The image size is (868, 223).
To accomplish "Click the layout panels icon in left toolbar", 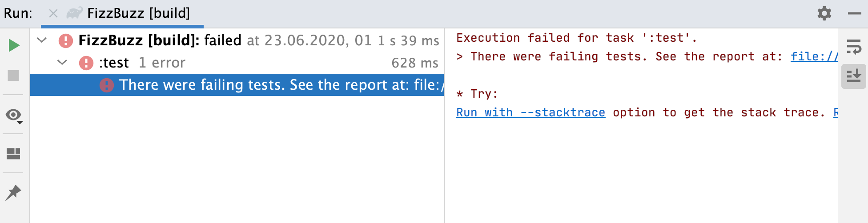I will 13,154.
